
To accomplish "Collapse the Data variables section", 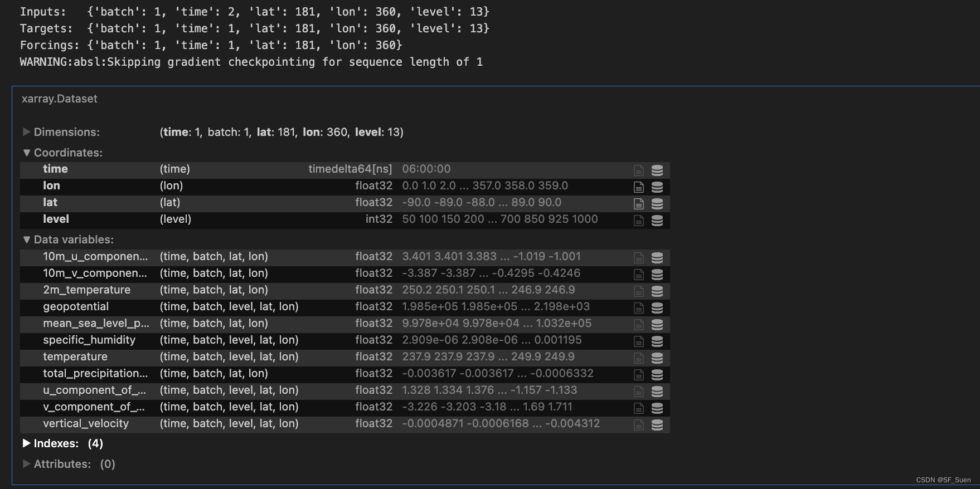I will point(68,239).
